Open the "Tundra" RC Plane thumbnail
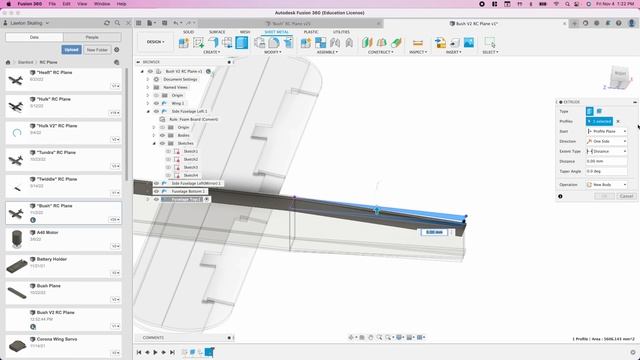Image resolution: width=640 pixels, height=360 pixels. [16, 160]
